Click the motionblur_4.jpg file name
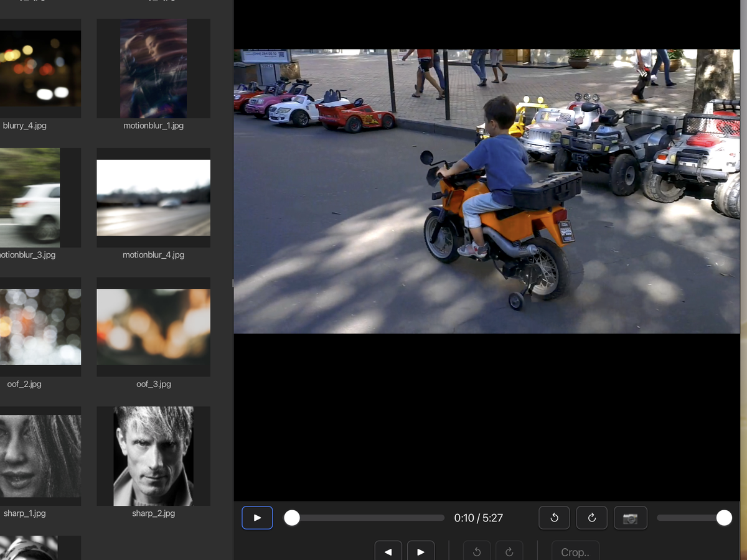This screenshot has height=560, width=747. (x=153, y=255)
